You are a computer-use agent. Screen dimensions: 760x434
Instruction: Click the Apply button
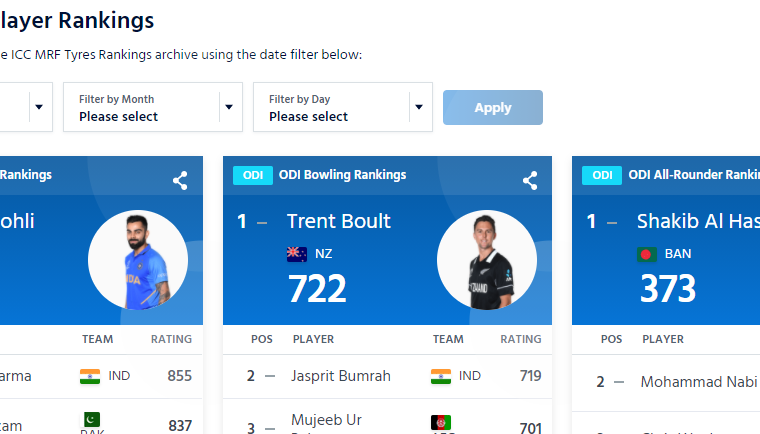click(493, 108)
